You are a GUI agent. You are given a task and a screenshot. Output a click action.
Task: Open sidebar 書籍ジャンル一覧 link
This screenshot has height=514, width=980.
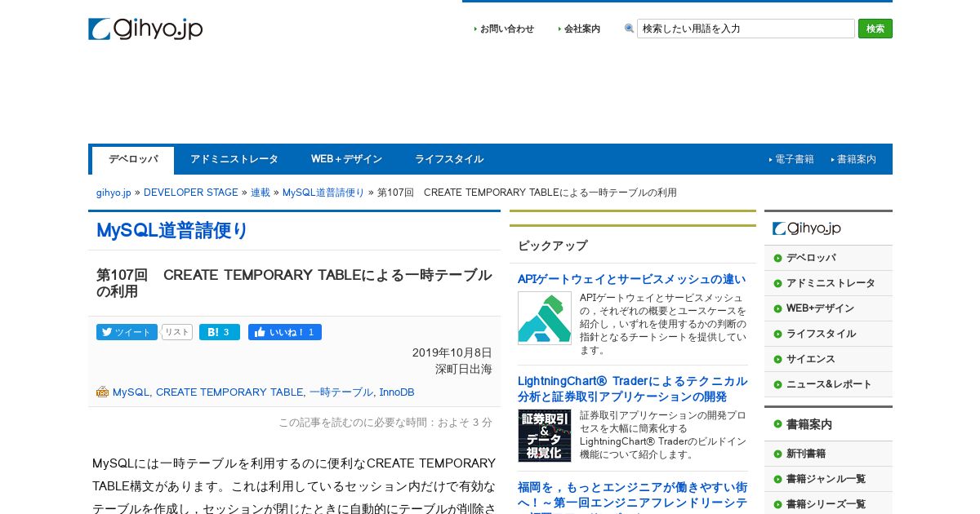point(826,479)
